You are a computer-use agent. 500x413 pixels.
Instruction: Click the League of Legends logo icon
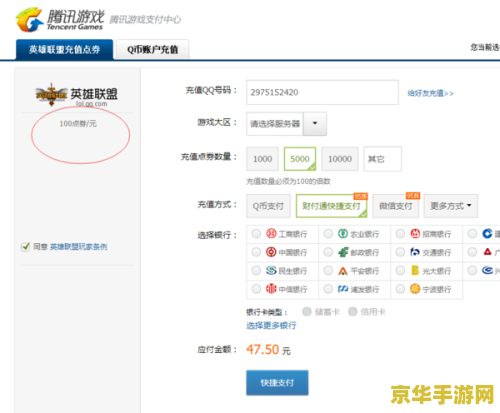[51, 95]
